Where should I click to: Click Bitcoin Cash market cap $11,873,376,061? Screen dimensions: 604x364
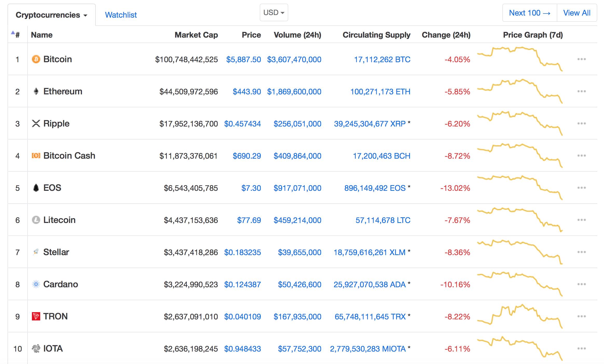(x=189, y=156)
